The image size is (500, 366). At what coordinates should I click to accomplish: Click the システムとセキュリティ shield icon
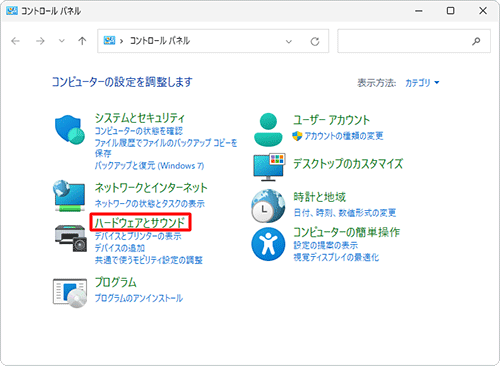click(x=70, y=130)
